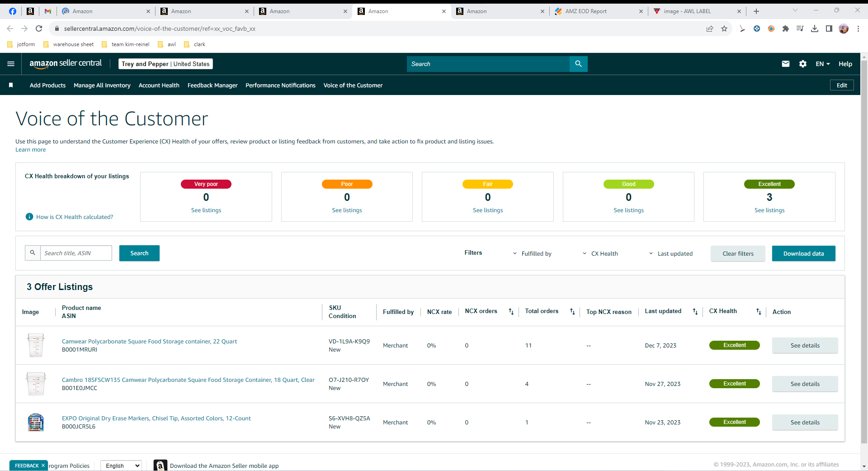Image resolution: width=868 pixels, height=471 pixels.
Task: Click the bookmark flag icon in nav bar
Action: tap(11, 85)
